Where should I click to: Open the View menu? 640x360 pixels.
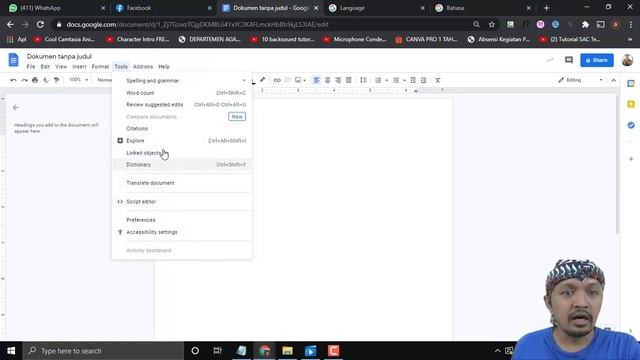(x=61, y=67)
